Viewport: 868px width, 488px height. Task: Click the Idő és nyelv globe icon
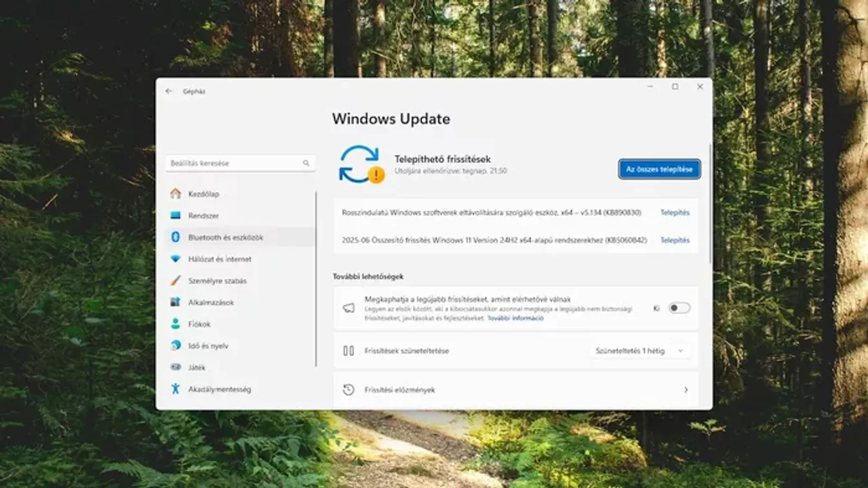175,346
